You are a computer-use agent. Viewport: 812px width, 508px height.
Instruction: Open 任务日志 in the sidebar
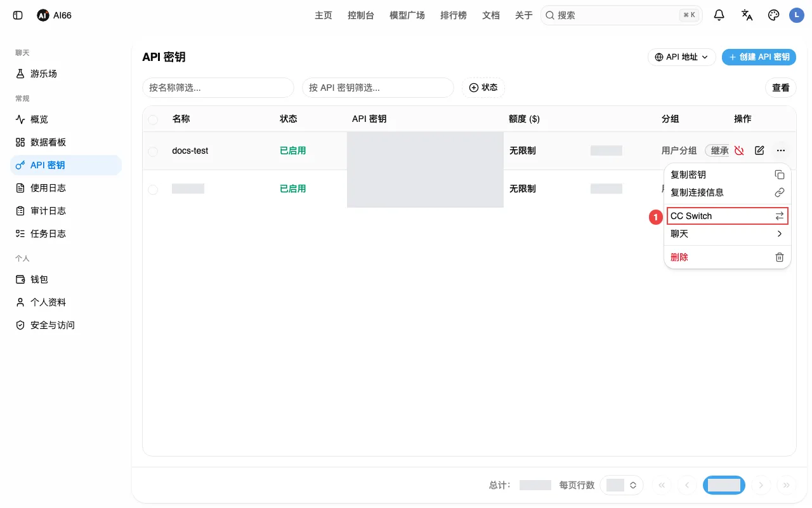click(66, 234)
